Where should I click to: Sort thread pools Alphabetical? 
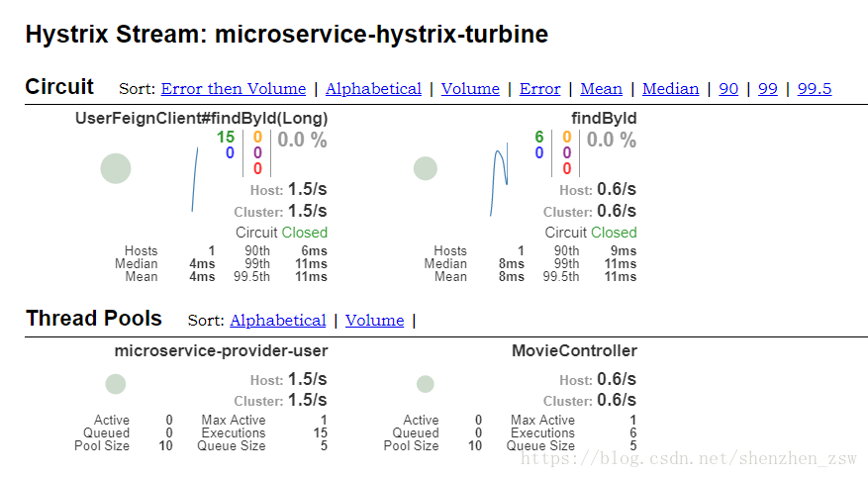coord(278,321)
